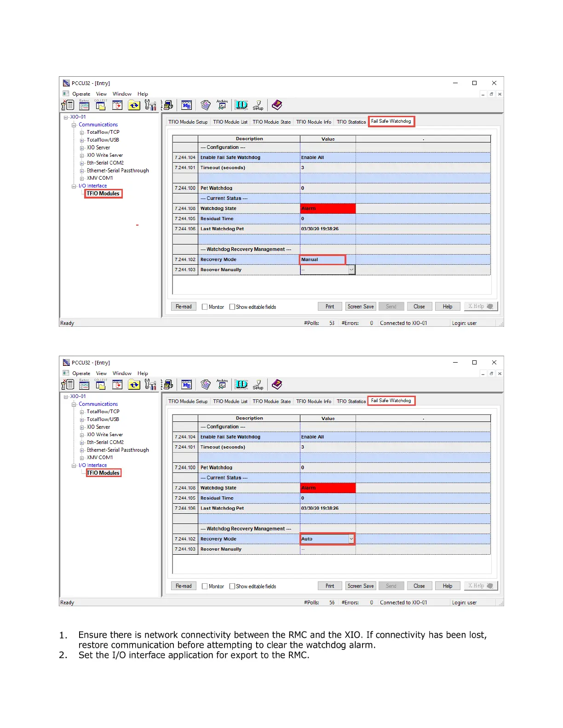Toggle the Monitor checkbox in lower window

tap(205, 586)
